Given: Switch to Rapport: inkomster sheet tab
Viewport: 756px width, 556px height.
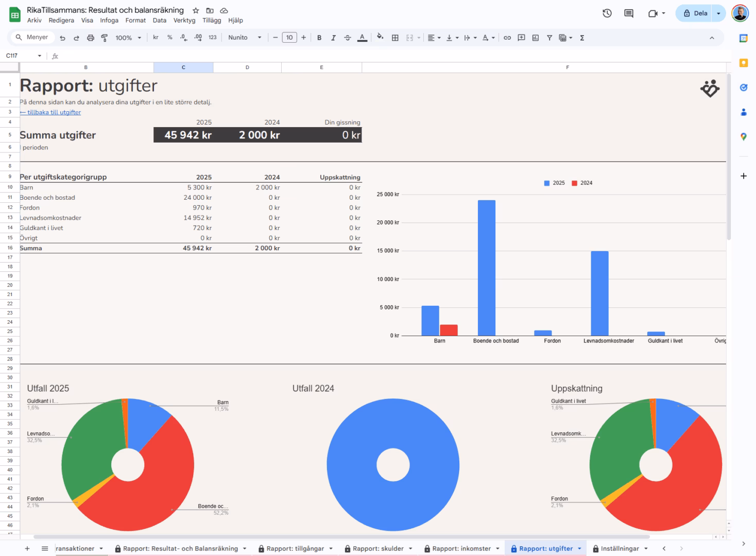Looking at the screenshot, I should 461,549.
